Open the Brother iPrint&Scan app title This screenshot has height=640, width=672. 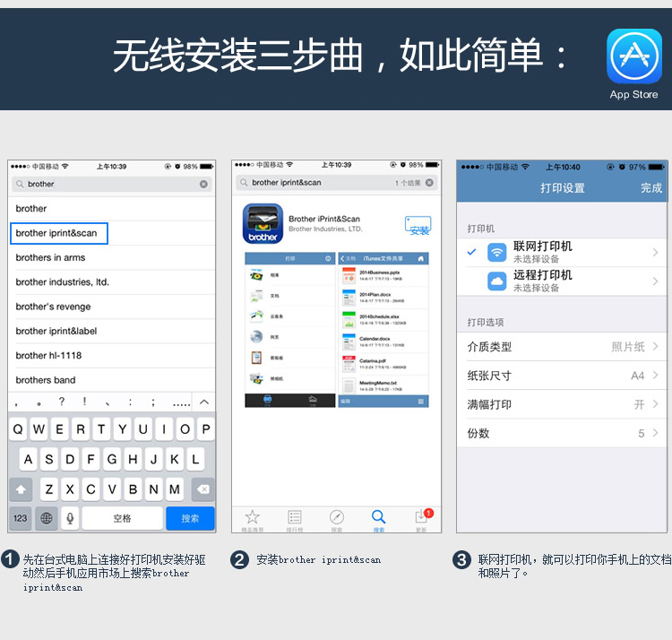pos(324,219)
